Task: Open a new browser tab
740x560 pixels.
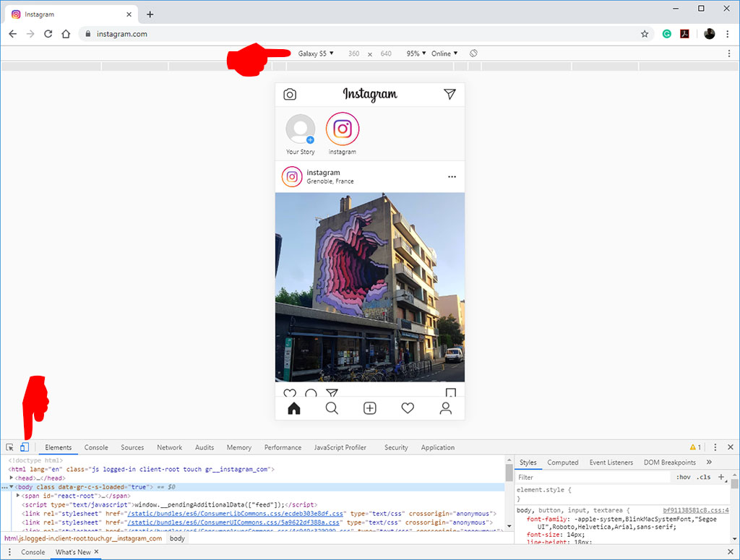Action: pos(150,14)
